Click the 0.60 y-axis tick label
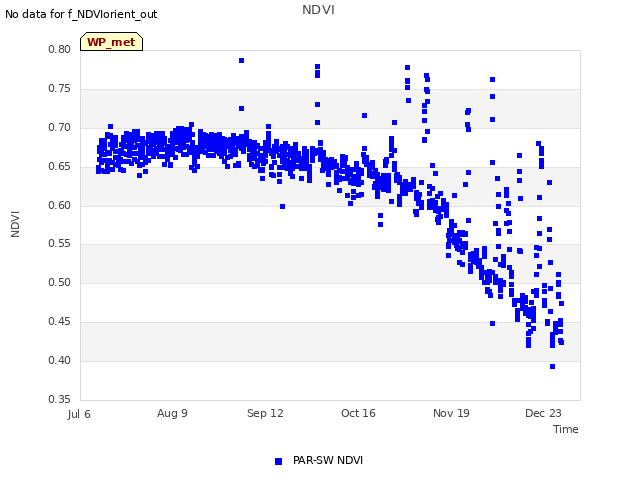The height and width of the screenshot is (480, 640). point(60,205)
